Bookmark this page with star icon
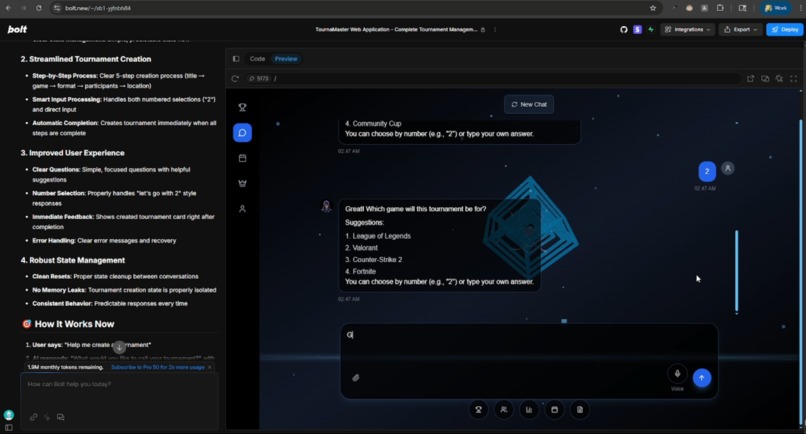The width and height of the screenshot is (806, 434). tap(653, 8)
